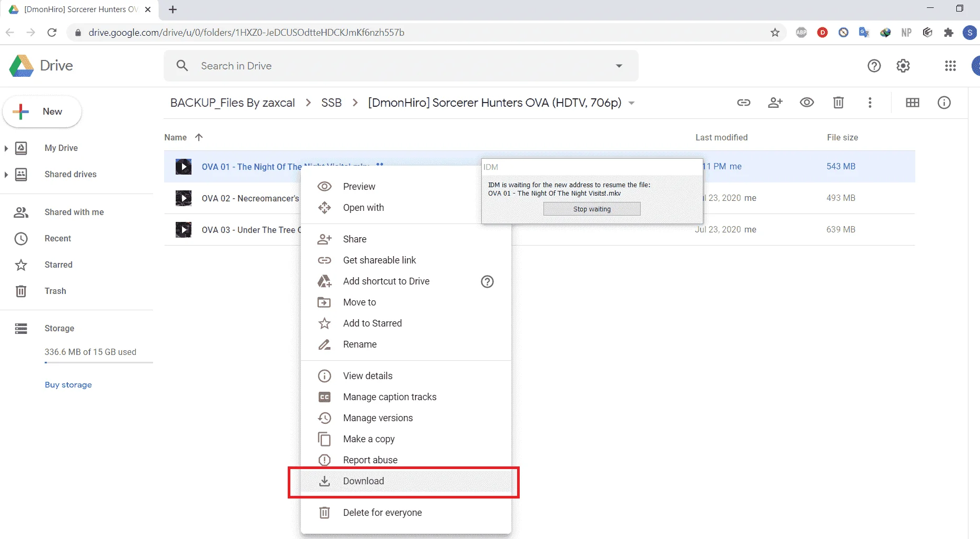Expand the current folder name dropdown
This screenshot has height=539, width=980.
click(631, 103)
